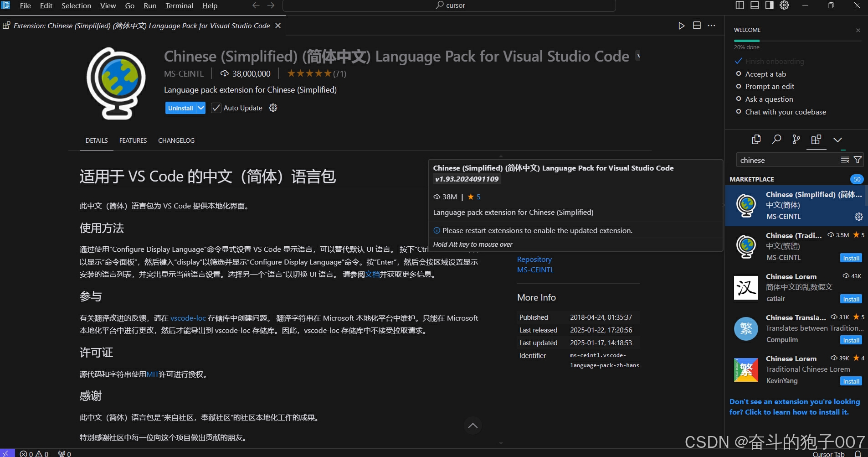Screen dimensions: 868x457
Task: Select the Prompt an edit step
Action: tap(770, 86)
